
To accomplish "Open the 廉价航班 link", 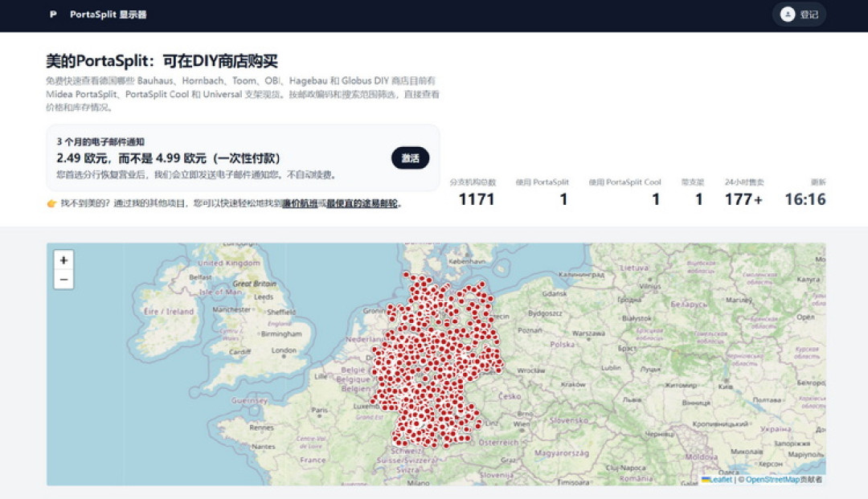I will 300,203.
